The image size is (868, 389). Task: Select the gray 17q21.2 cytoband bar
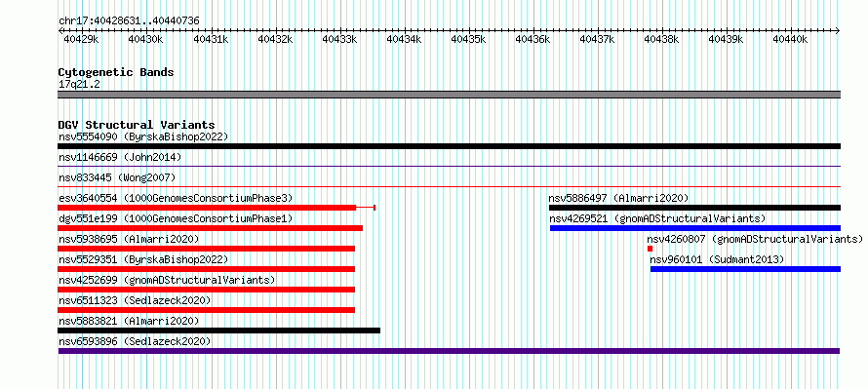449,95
